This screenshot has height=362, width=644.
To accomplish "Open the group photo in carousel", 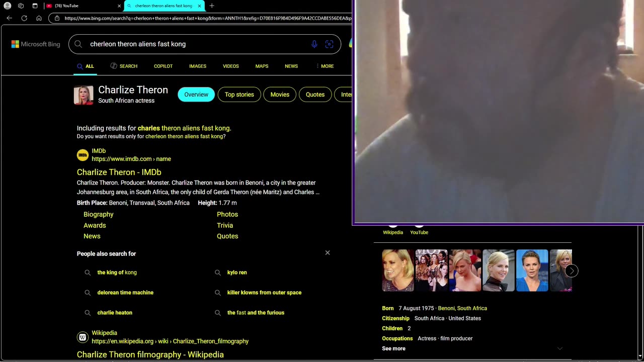I will [x=431, y=270].
